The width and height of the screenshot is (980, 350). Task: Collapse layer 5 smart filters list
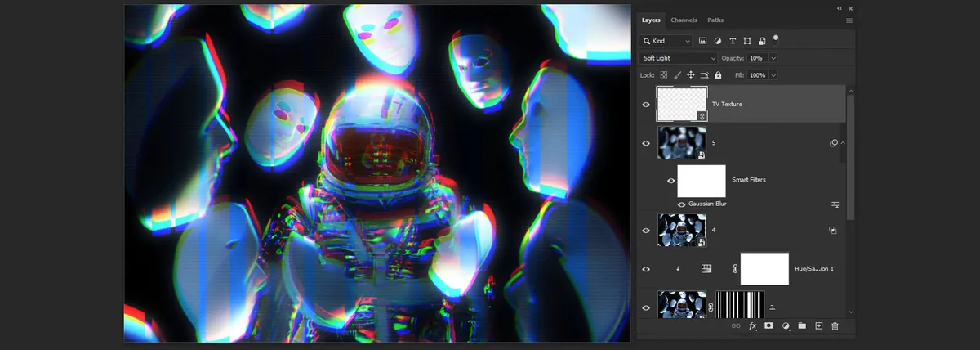[843, 143]
